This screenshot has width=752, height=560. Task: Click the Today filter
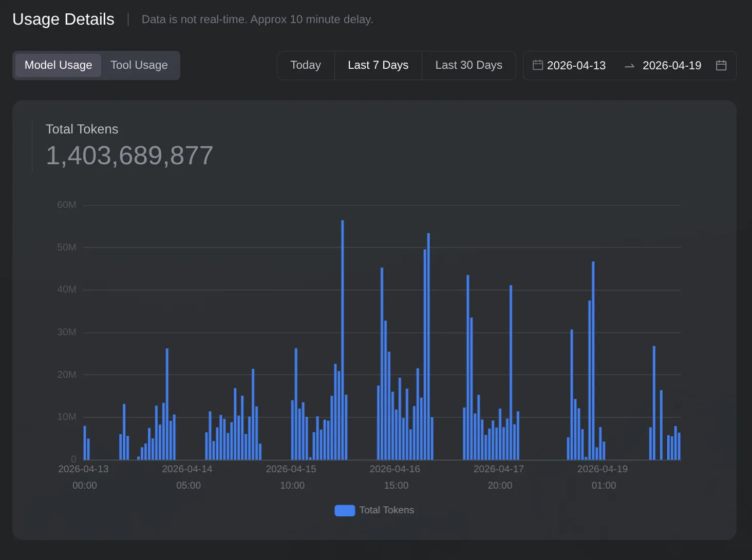pyautogui.click(x=305, y=65)
